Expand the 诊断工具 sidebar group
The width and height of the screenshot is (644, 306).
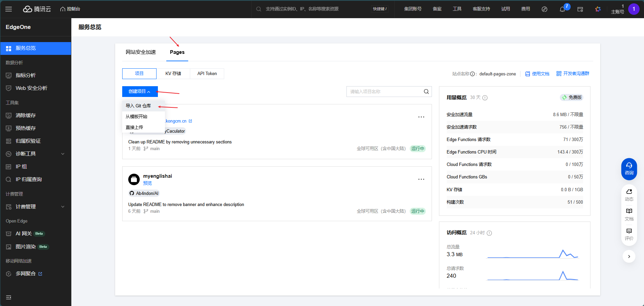tap(63, 154)
